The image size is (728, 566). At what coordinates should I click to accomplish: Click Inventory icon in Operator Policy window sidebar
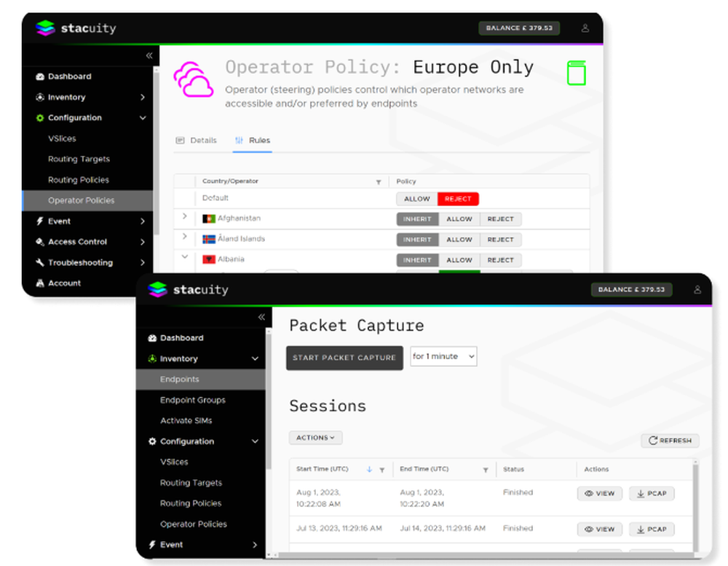coord(40,97)
